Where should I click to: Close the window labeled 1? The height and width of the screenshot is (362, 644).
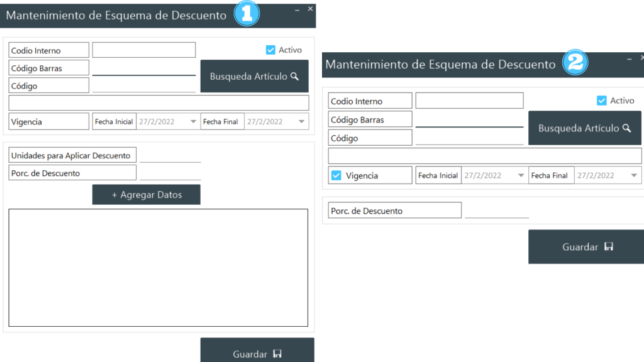point(310,9)
